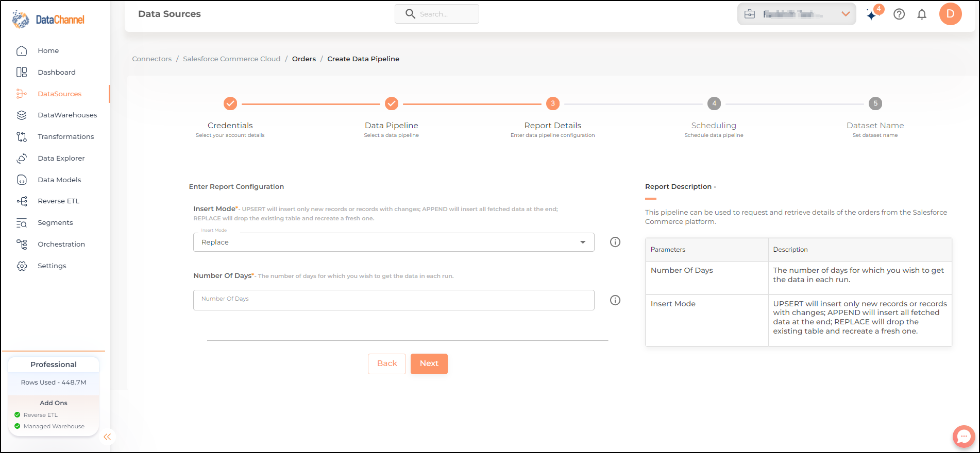
Task: Click the completed Data Pipeline step circle
Action: click(x=392, y=103)
